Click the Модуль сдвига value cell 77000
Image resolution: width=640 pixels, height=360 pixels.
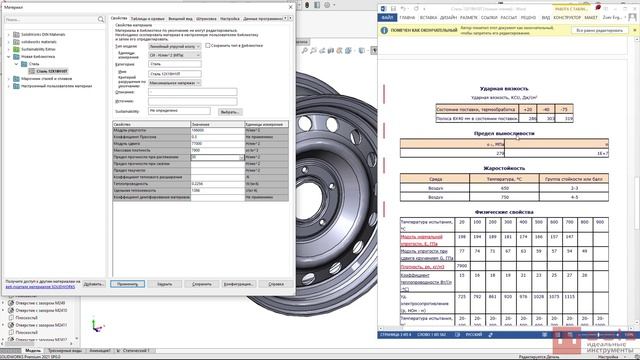click(x=217, y=144)
